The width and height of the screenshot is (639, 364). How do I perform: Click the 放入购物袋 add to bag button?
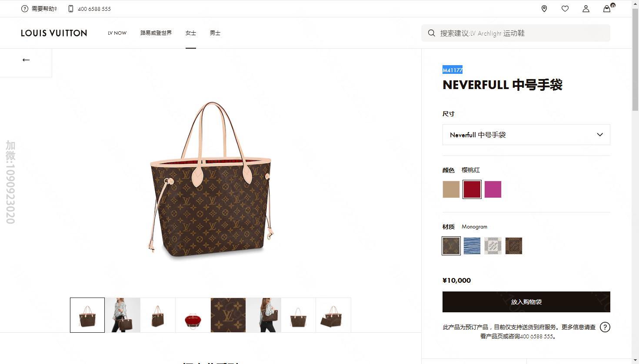coord(526,302)
